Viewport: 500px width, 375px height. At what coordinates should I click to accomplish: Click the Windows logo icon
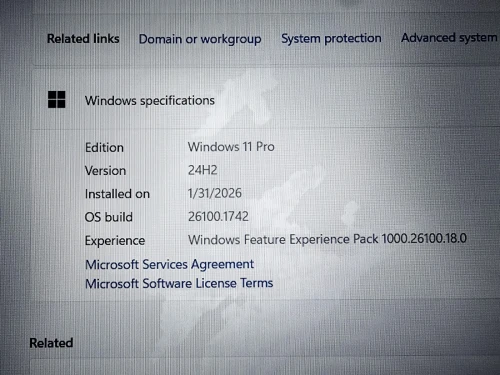pyautogui.click(x=57, y=99)
